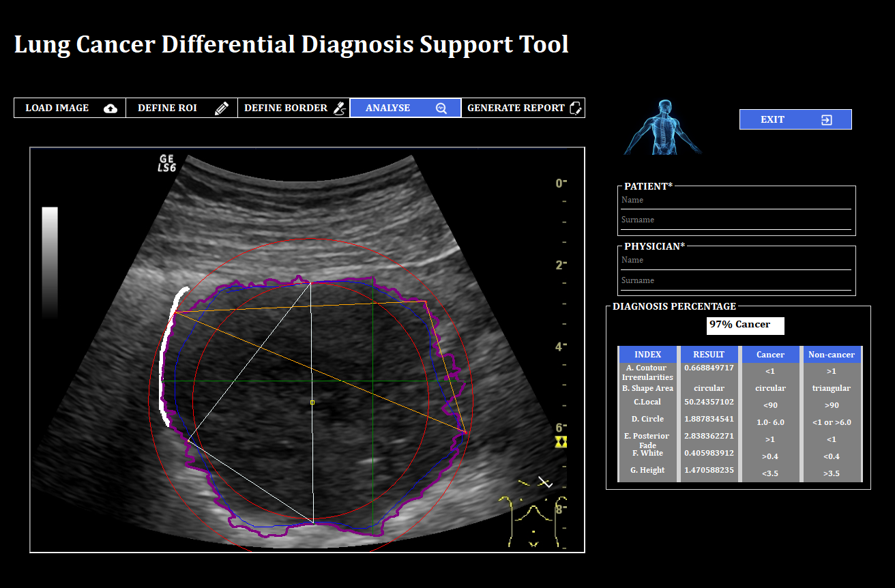Image resolution: width=895 pixels, height=588 pixels.
Task: Click the exit door arrow icon
Action: point(826,120)
